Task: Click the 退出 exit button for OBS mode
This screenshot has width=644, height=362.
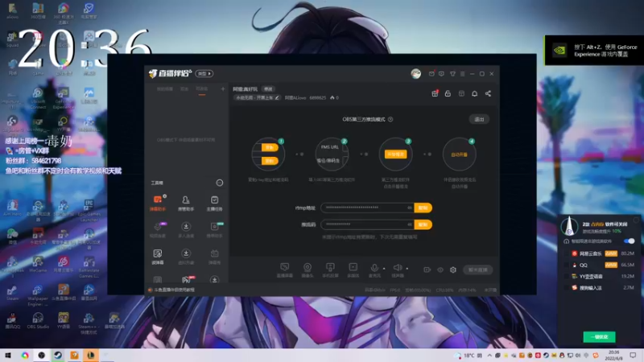Action: click(x=479, y=119)
